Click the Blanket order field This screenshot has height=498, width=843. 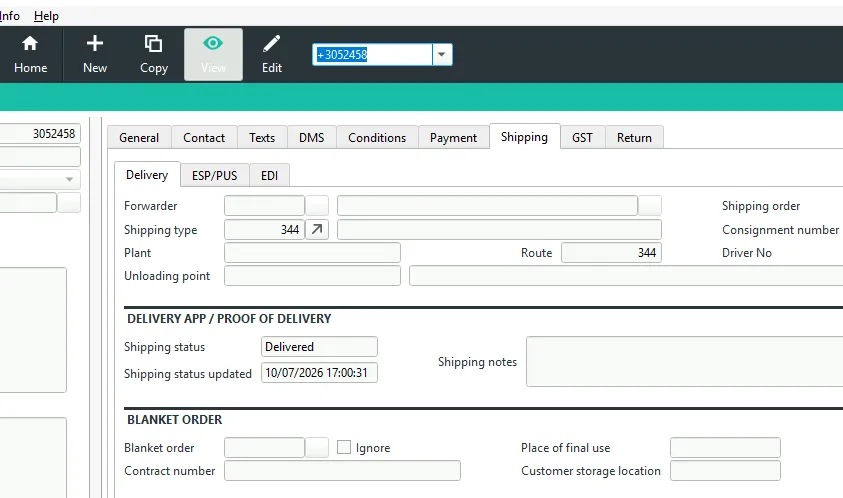(x=264, y=447)
